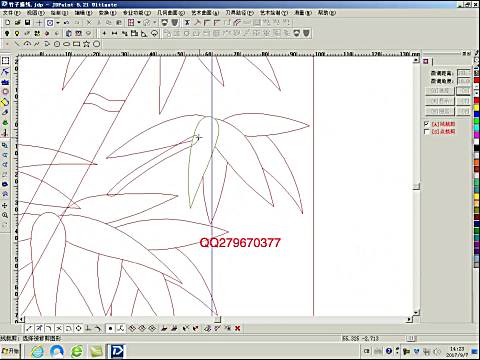The image size is (480, 360).
Task: Toggle the filled-dot snap button in bottom toolbar
Action: coord(110,328)
